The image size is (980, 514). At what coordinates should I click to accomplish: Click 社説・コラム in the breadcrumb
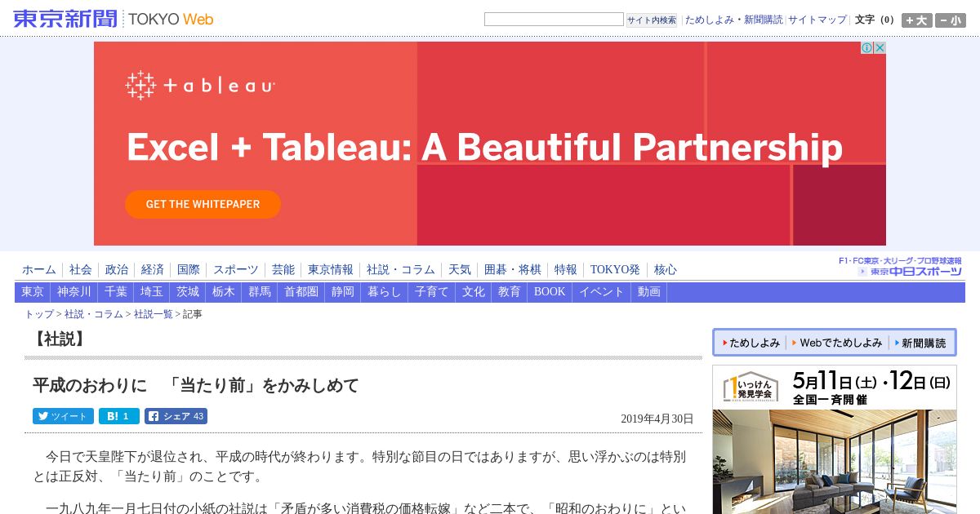(94, 314)
